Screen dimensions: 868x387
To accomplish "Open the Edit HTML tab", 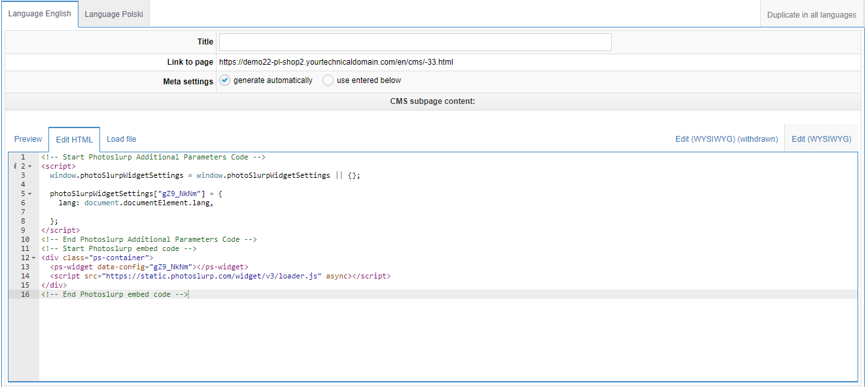I will pos(74,139).
